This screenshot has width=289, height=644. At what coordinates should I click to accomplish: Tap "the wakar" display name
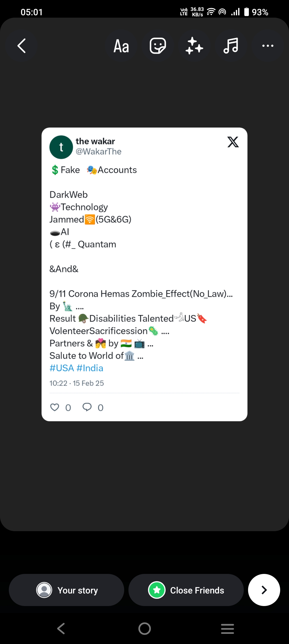(x=95, y=141)
